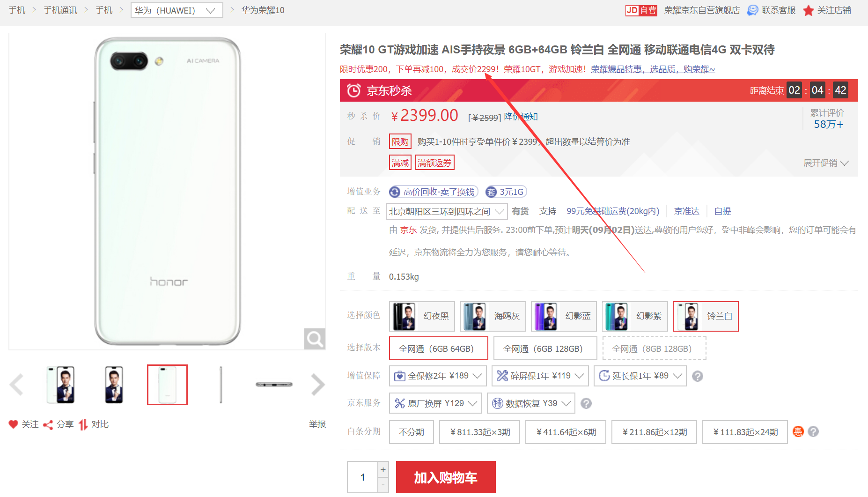Select the 幻影蓝 color option

pos(564,316)
